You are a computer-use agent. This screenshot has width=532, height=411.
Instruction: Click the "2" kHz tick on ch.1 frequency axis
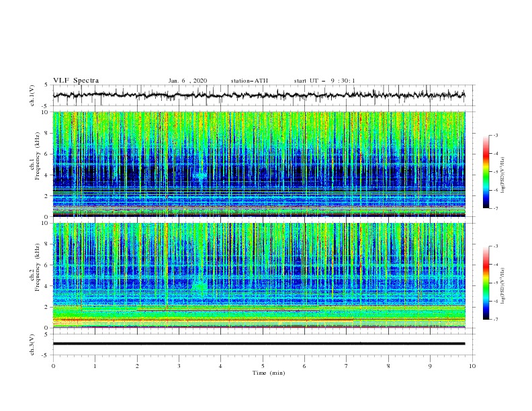pyautogui.click(x=48, y=196)
